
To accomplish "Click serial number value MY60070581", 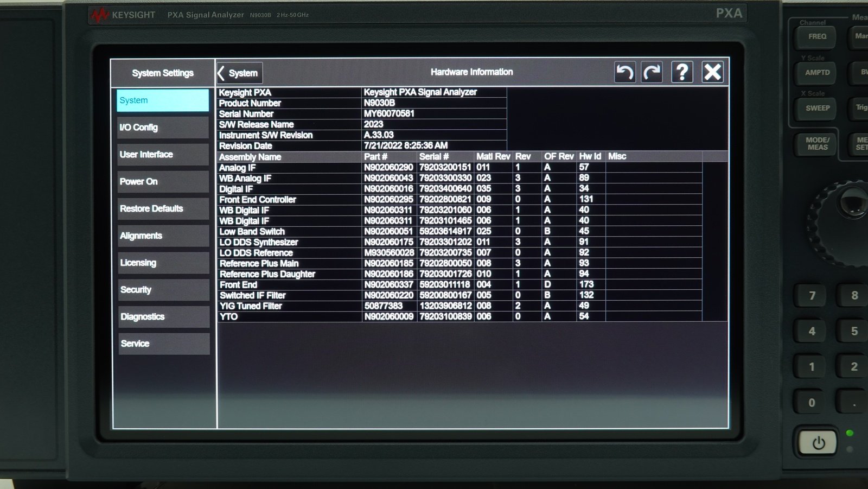I will 389,113.
